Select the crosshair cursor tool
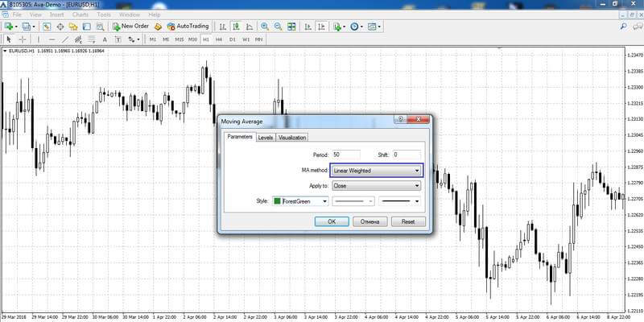This screenshot has width=644, height=322. pos(23,39)
